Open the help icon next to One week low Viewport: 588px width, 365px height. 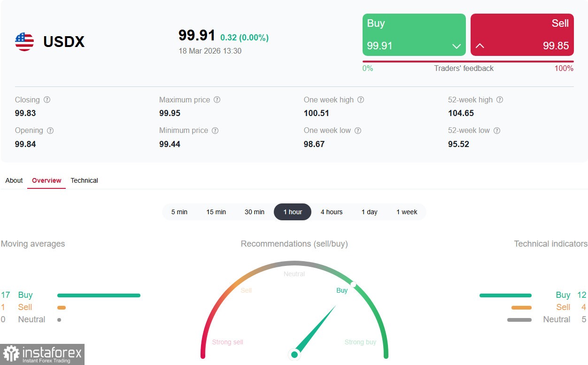358,131
